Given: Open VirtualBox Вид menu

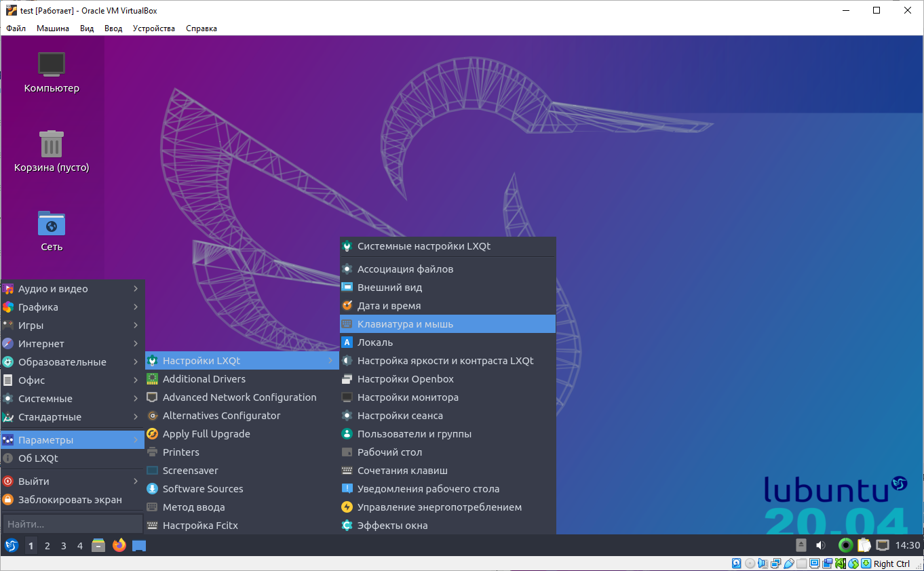Looking at the screenshot, I should pyautogui.click(x=87, y=28).
